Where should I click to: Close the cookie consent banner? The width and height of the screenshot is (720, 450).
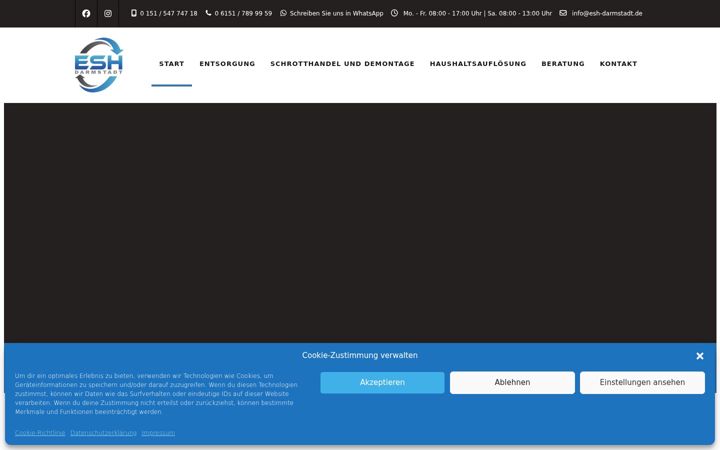(700, 356)
